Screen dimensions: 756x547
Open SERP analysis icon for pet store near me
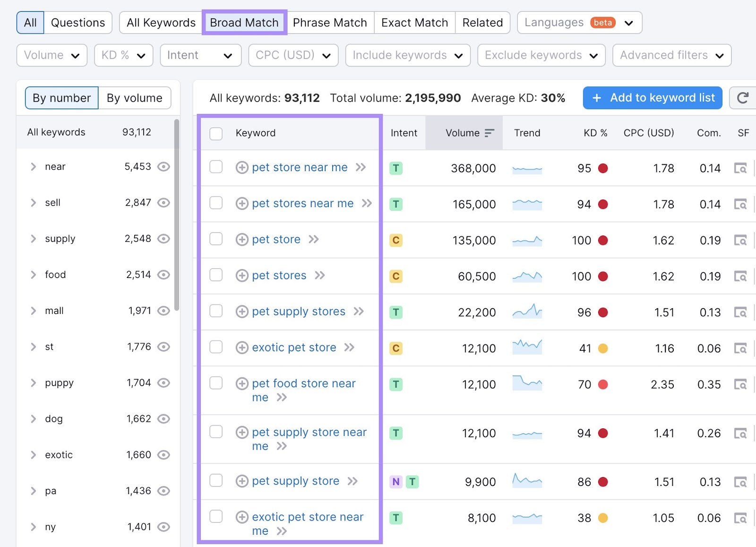click(741, 168)
